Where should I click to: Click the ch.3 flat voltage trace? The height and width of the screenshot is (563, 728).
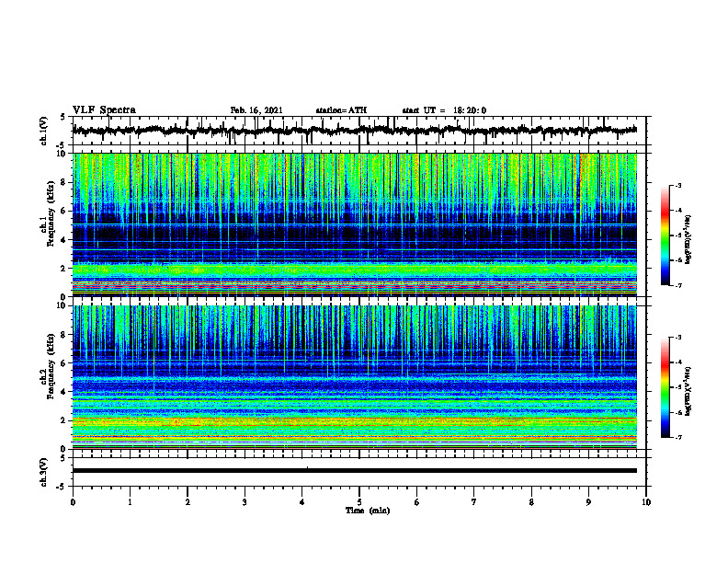pyautogui.click(x=355, y=471)
